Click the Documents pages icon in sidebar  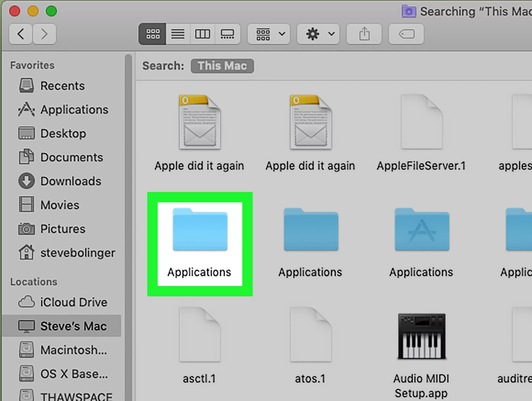pos(26,156)
